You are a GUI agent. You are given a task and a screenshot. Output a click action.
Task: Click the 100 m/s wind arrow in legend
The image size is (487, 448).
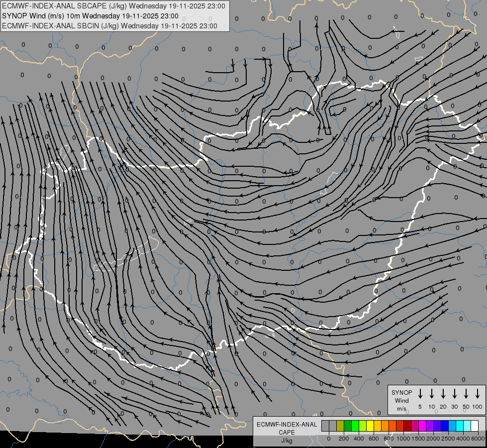point(478,394)
